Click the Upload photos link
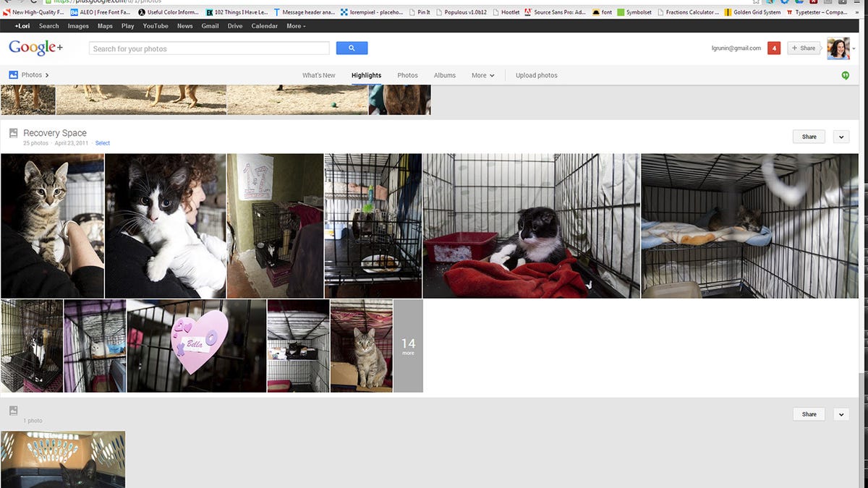This screenshot has height=488, width=868. point(536,75)
